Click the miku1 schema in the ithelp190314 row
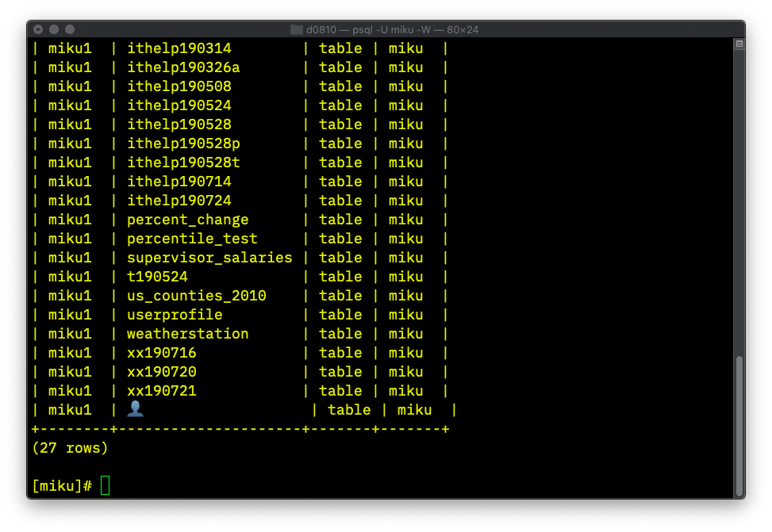 click(70, 48)
